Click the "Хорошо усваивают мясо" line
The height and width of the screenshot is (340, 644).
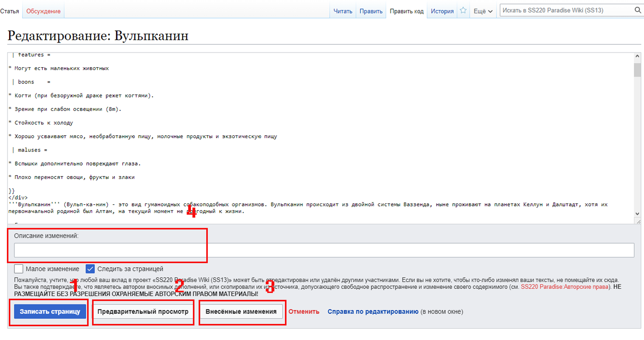click(x=143, y=137)
